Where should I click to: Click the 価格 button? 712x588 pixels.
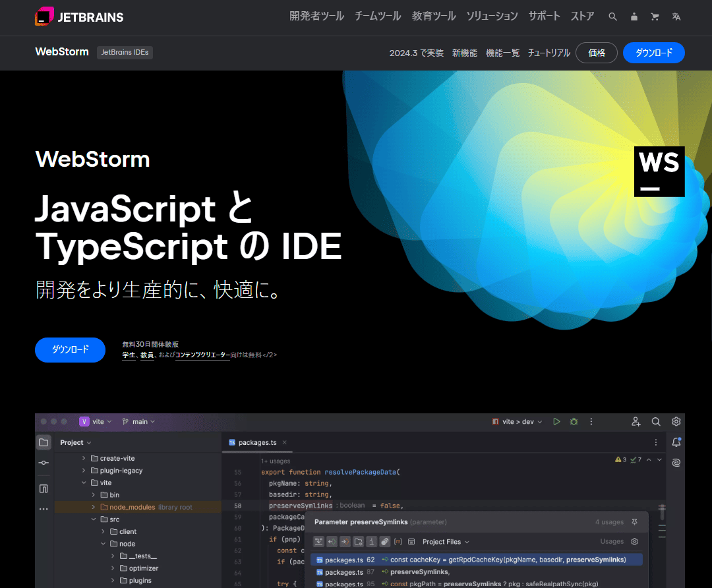click(596, 53)
